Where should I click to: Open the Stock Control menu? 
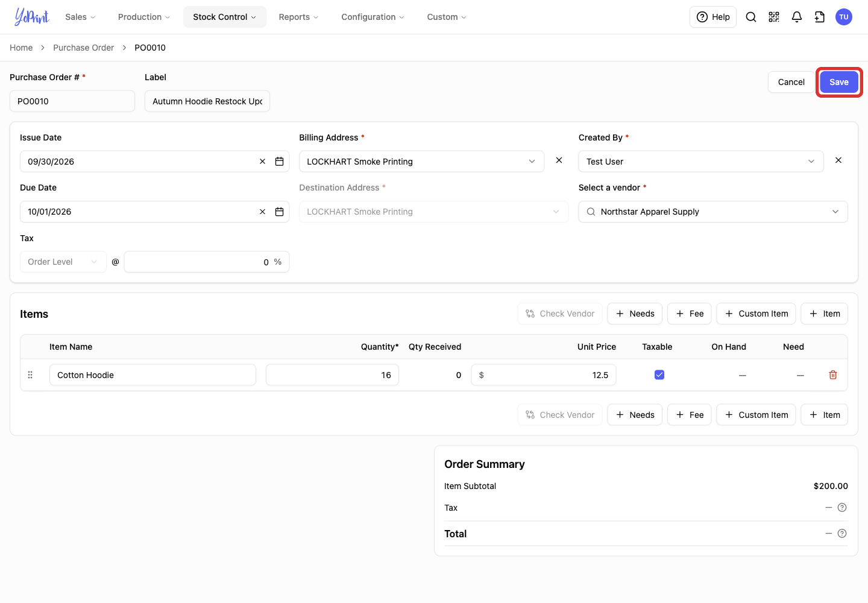pyautogui.click(x=225, y=17)
